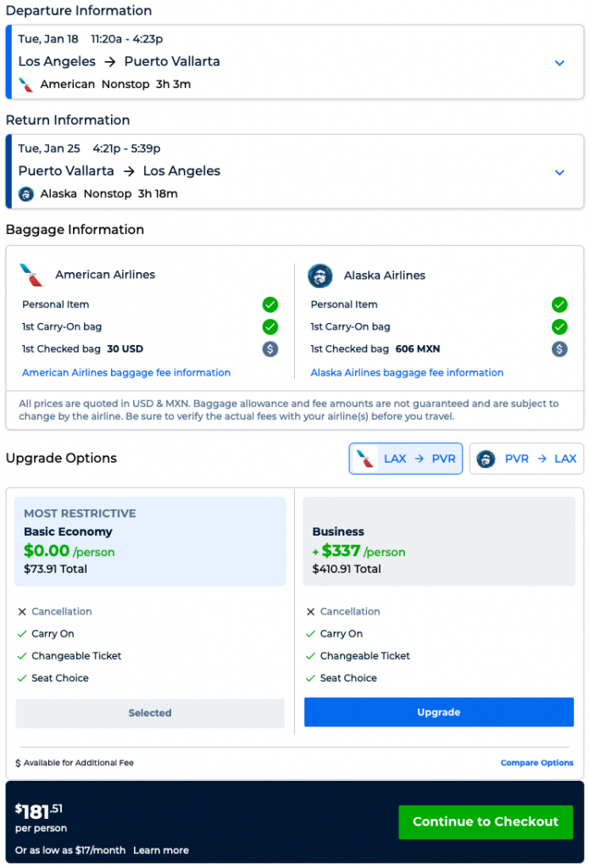Viewport: 589px width, 868px height.
Task: Open Alaska Airlines baggage fee information link
Action: pyautogui.click(x=407, y=373)
